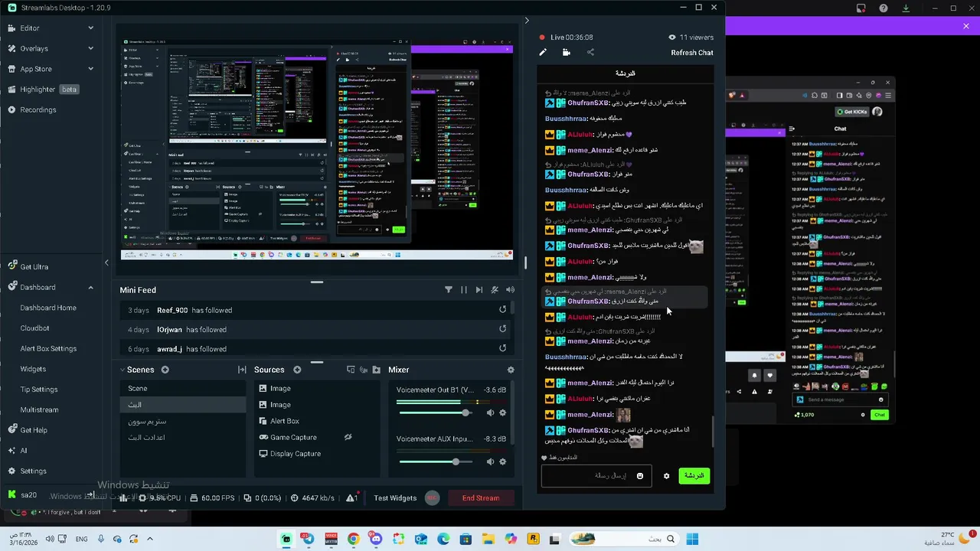Viewport: 980px width, 551px height.
Task: Mute Voicemeeter AUX Input audio
Action: coord(490,461)
